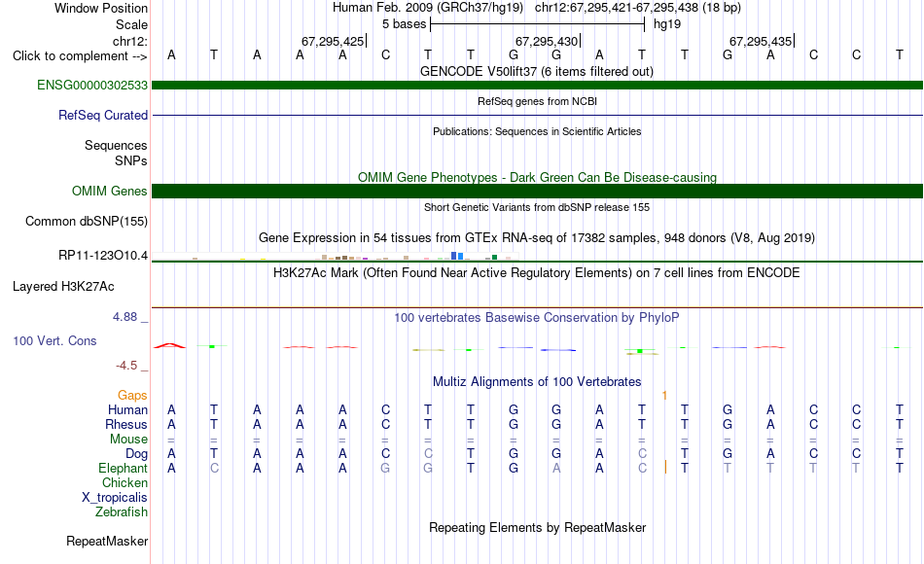Click the ENSG00000302533 gene label

92,86
